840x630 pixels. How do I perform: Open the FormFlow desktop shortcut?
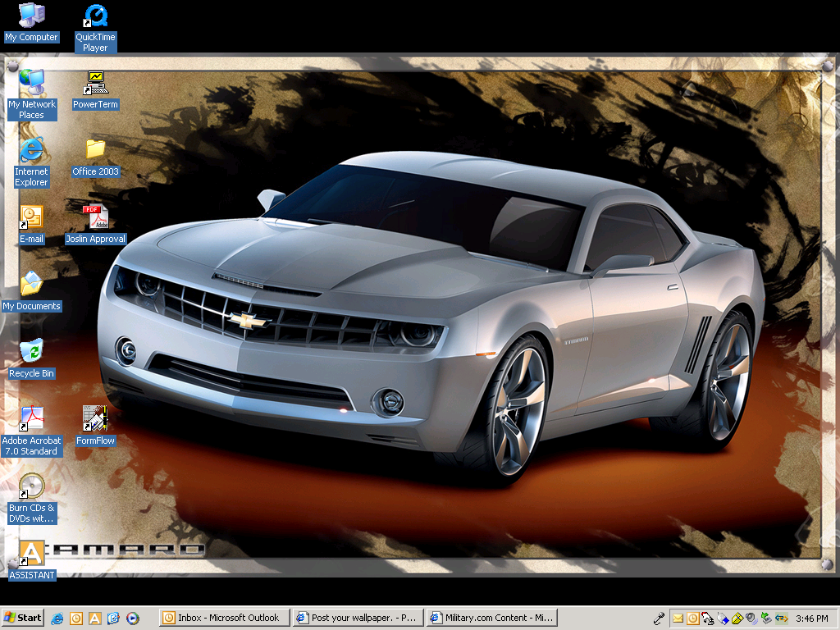(95, 419)
